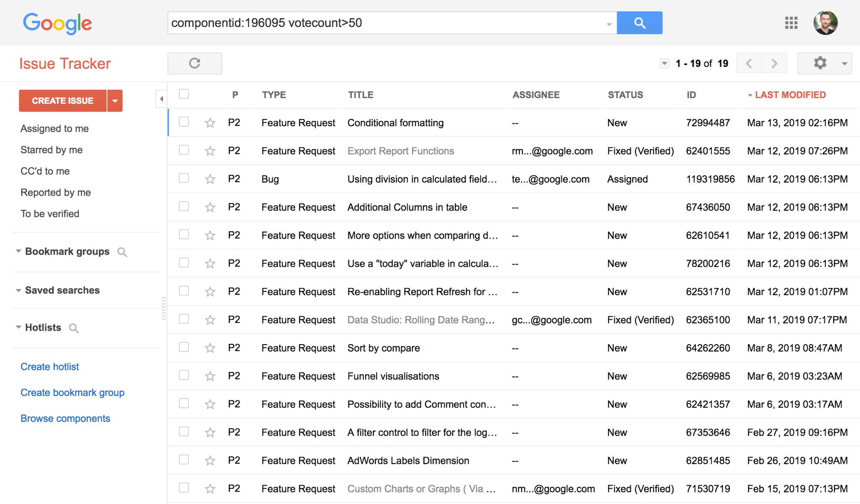Image resolution: width=860 pixels, height=504 pixels.
Task: Collapse the Bookmark groups section
Action: [18, 251]
